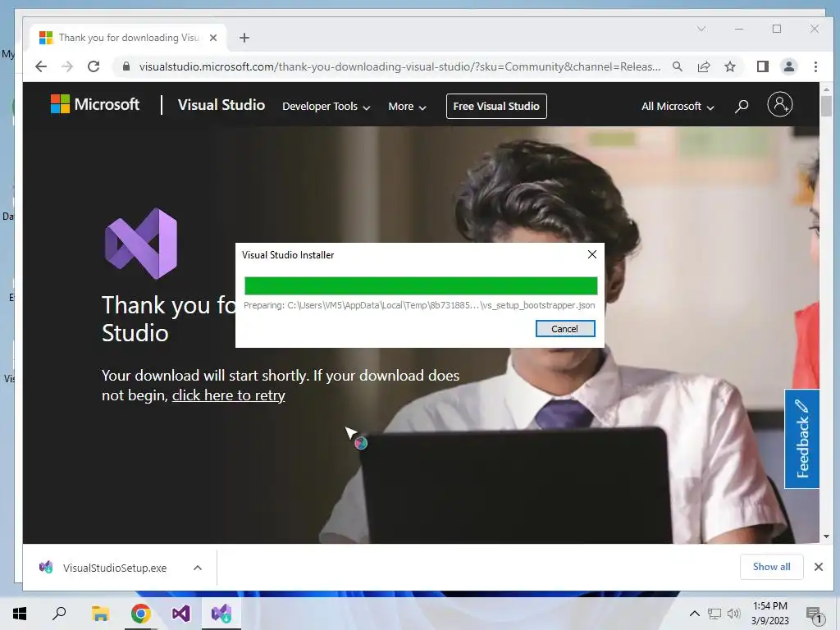
Task: Open the Feedback side tab
Action: pyautogui.click(x=801, y=439)
